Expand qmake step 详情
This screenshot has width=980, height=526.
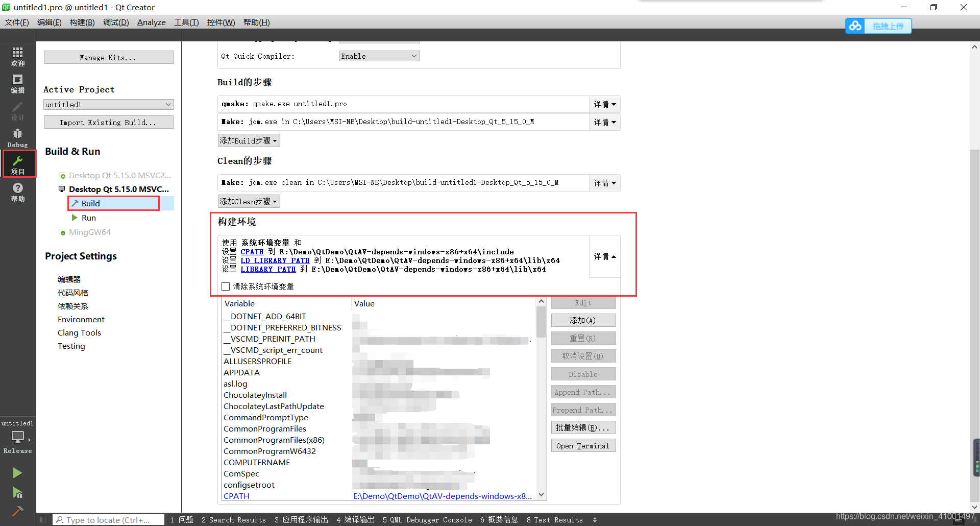(605, 104)
